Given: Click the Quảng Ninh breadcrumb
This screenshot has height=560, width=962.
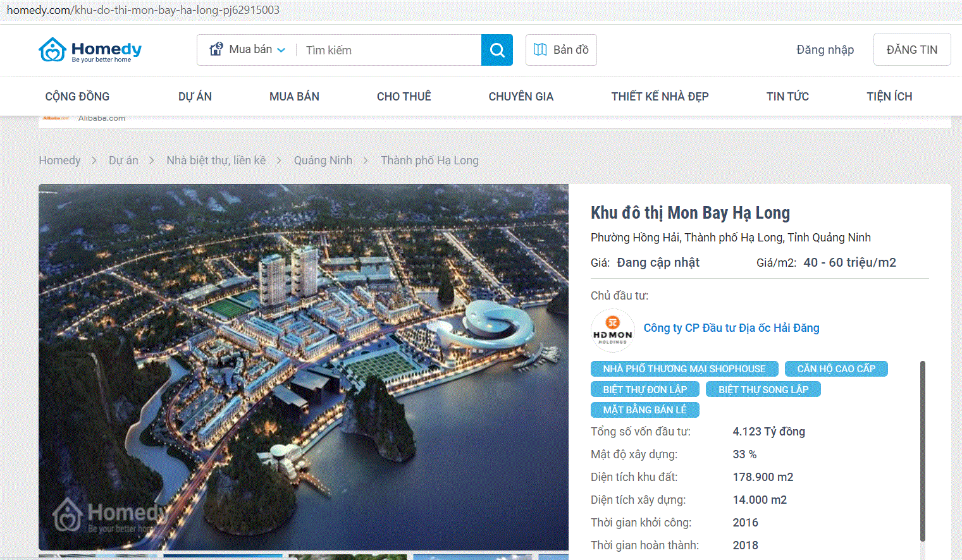Looking at the screenshot, I should (x=323, y=161).
